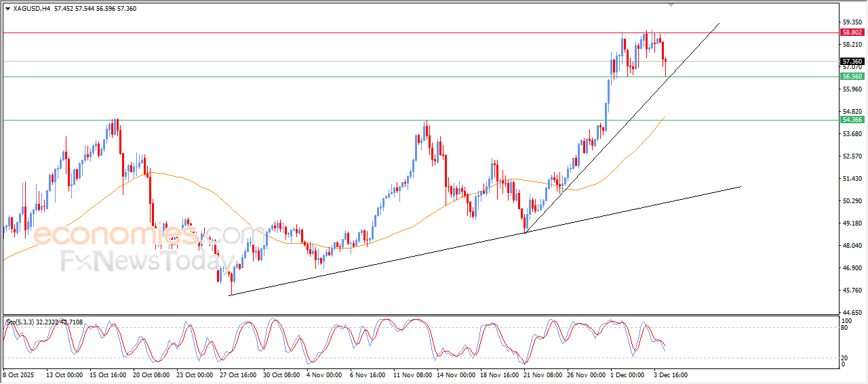The image size is (868, 384).
Task: Select the black 57.360 current price tag
Action: coord(852,62)
